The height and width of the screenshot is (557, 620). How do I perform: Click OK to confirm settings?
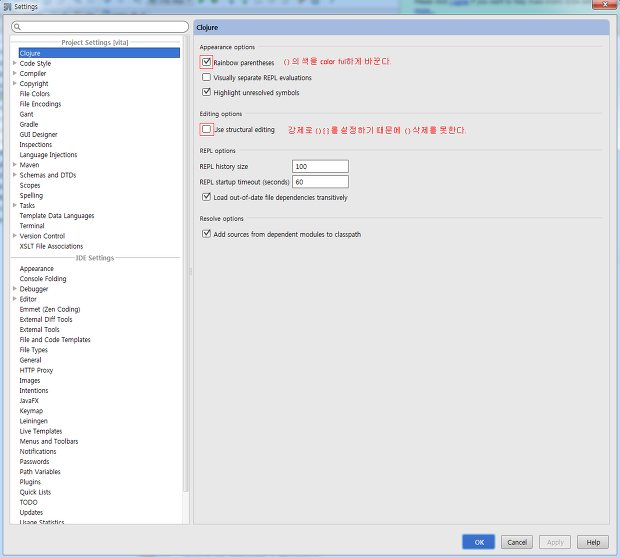[478, 542]
